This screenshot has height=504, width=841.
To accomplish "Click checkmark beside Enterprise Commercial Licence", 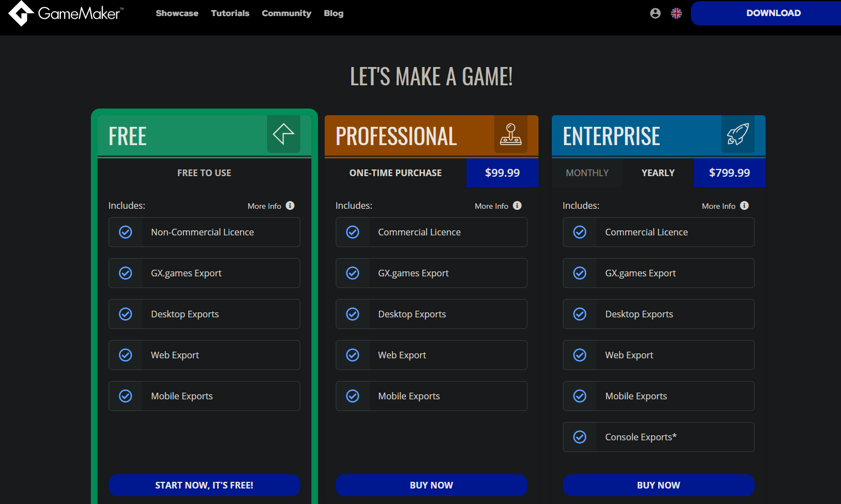I will (x=580, y=232).
